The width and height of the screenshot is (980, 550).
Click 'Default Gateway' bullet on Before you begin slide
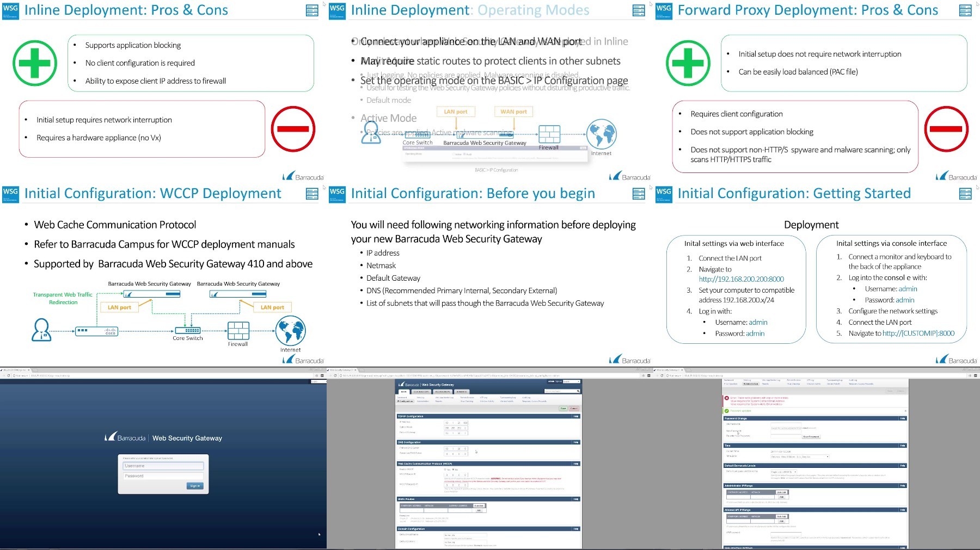pyautogui.click(x=393, y=278)
